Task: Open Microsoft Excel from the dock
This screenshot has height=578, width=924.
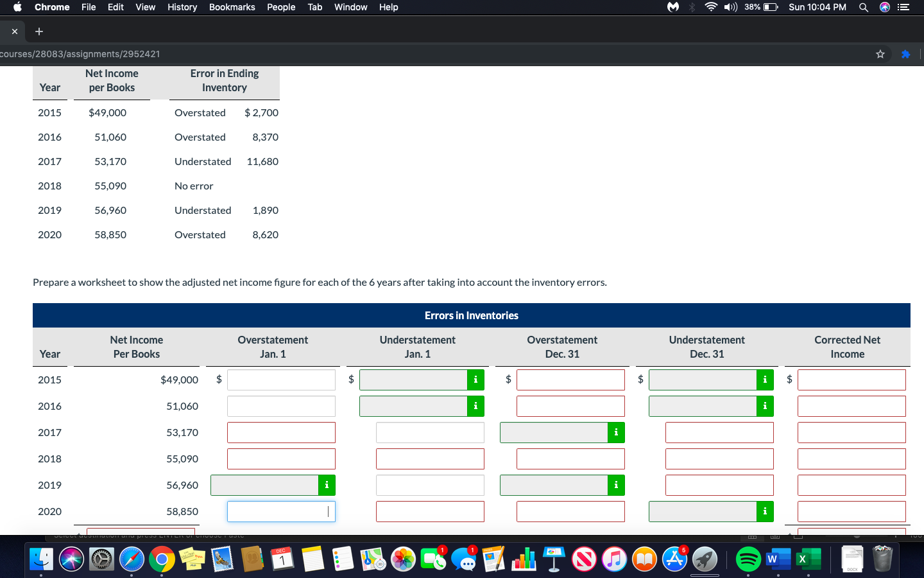Action: tap(808, 559)
